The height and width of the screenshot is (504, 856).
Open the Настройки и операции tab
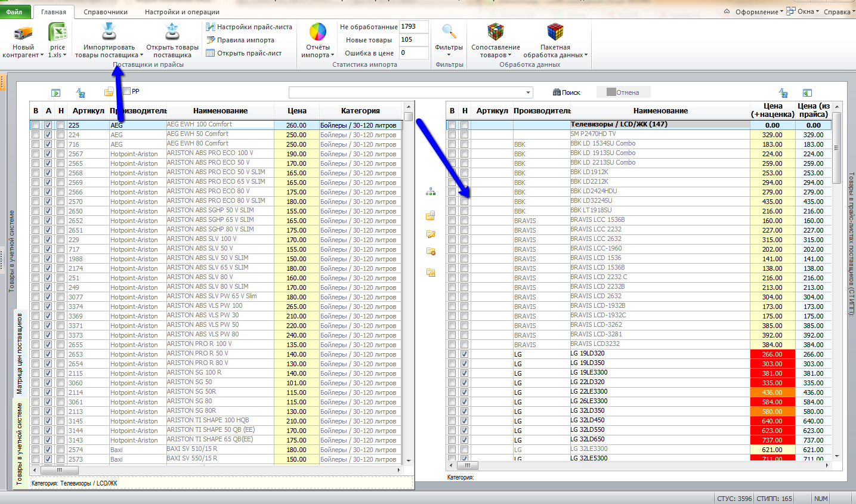click(x=182, y=12)
